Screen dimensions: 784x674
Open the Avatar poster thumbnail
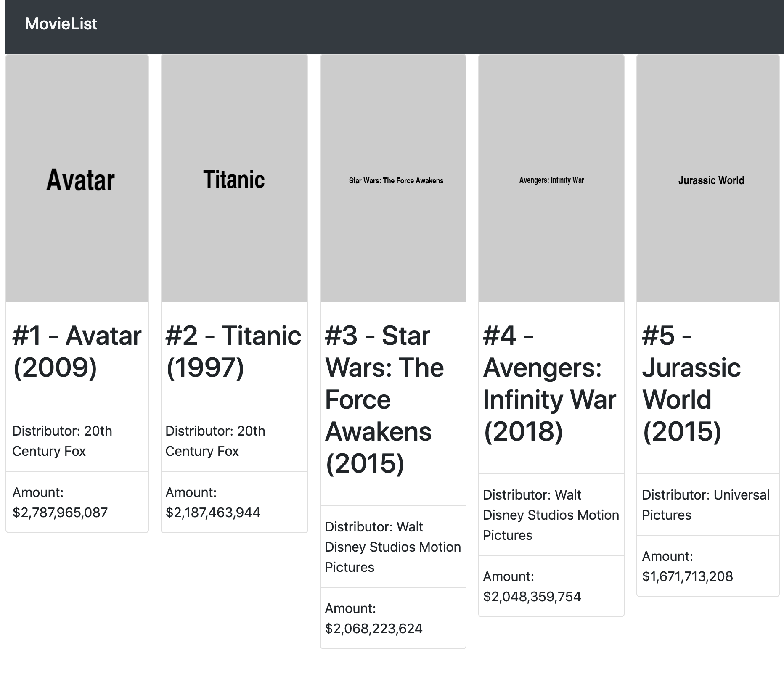(77, 178)
